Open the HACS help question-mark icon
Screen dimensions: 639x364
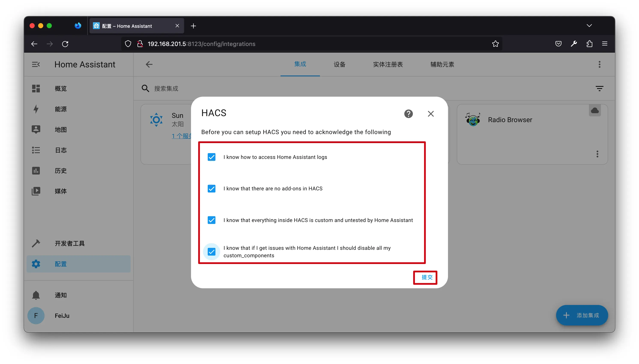click(x=408, y=114)
